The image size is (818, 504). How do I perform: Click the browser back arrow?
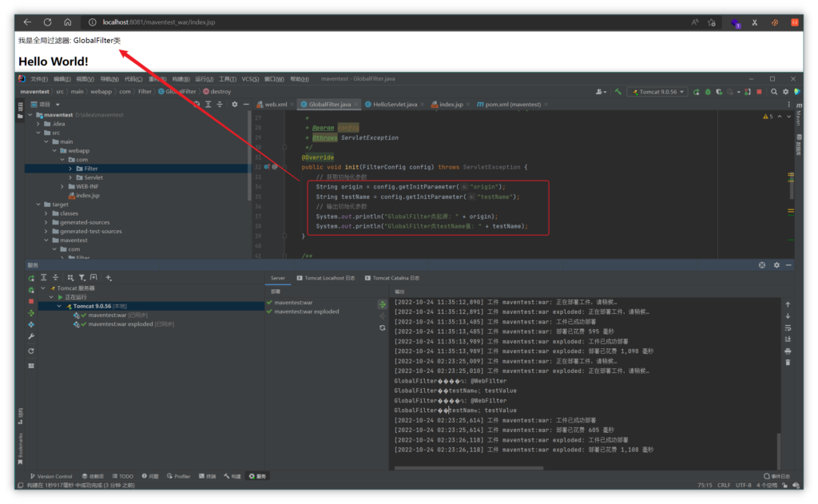coord(27,22)
